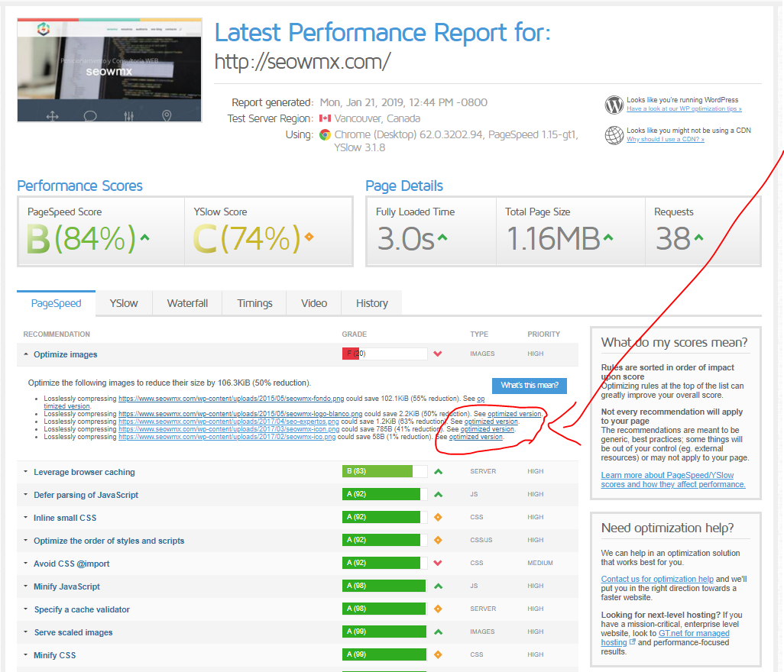Click orange diamond next to YSlow Score
The height and width of the screenshot is (672, 784).
tap(309, 237)
